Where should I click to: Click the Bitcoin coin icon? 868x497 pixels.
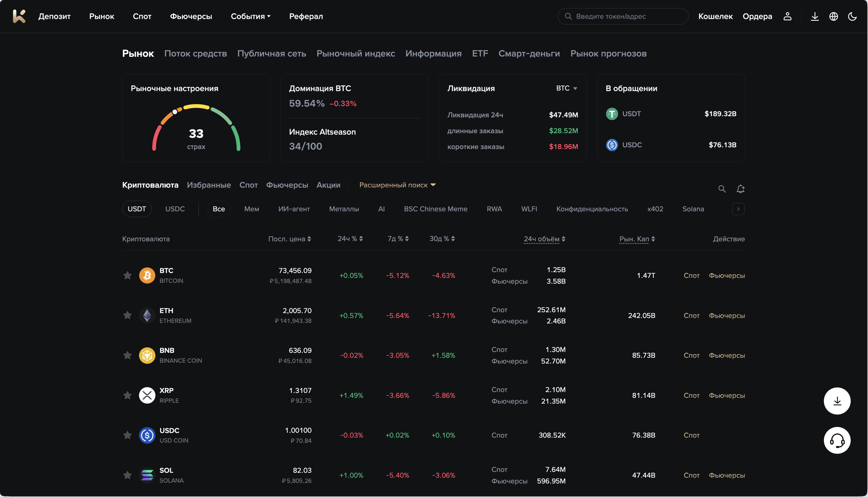(x=147, y=276)
